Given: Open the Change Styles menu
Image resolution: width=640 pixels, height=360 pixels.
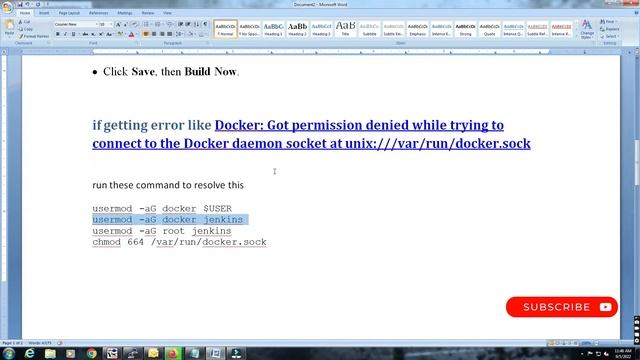Looking at the screenshot, I should 587,29.
